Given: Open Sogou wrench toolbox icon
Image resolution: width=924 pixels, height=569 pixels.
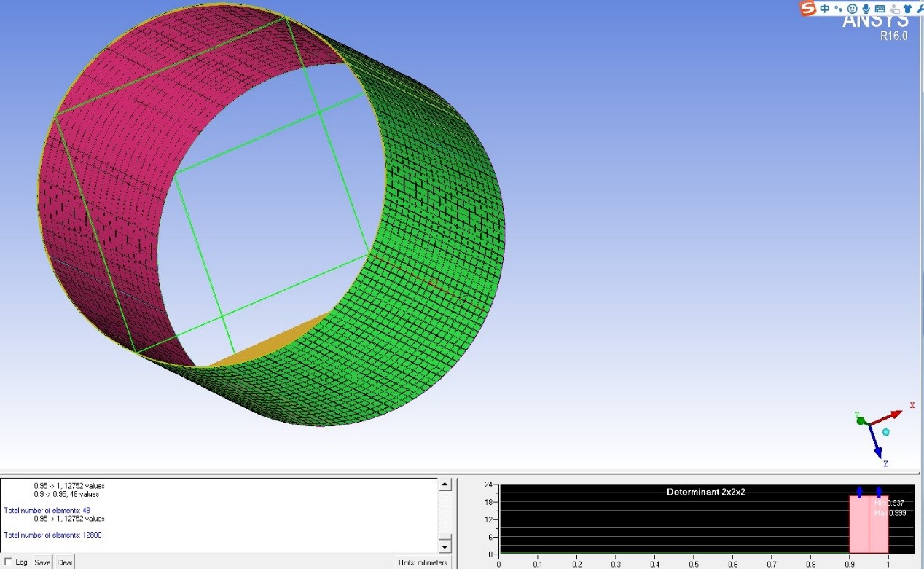Looking at the screenshot, I should (920, 9).
